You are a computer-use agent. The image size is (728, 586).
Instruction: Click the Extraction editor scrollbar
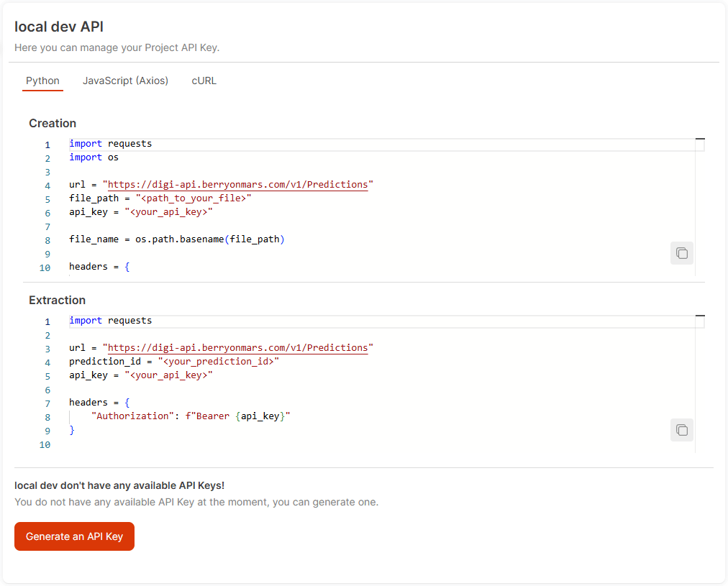click(x=700, y=384)
